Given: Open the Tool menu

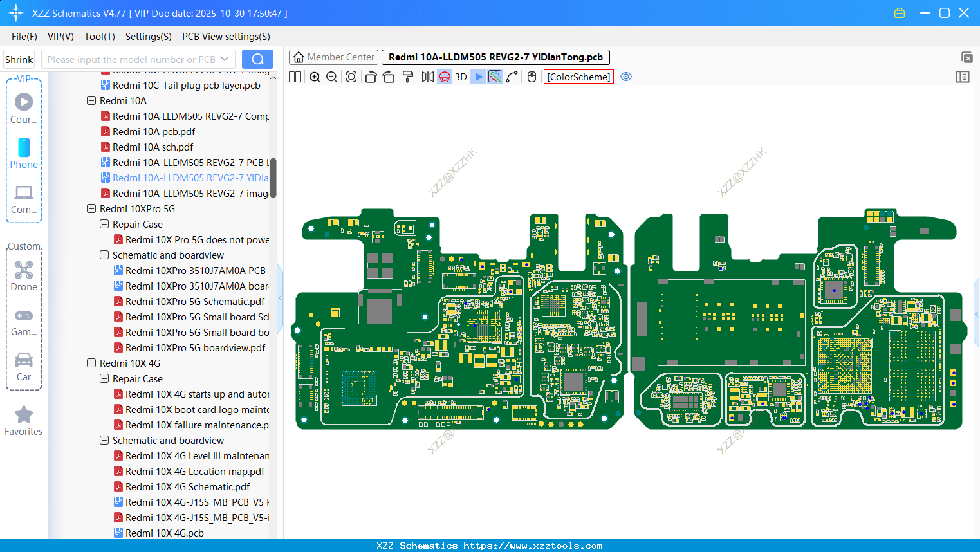Looking at the screenshot, I should [x=99, y=36].
